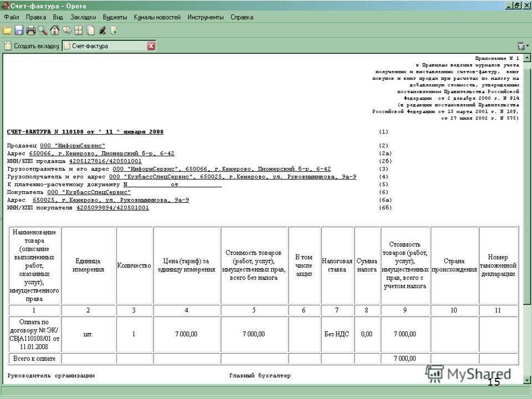
Task: Click the Всего к оплате cell
Action: 34,359
